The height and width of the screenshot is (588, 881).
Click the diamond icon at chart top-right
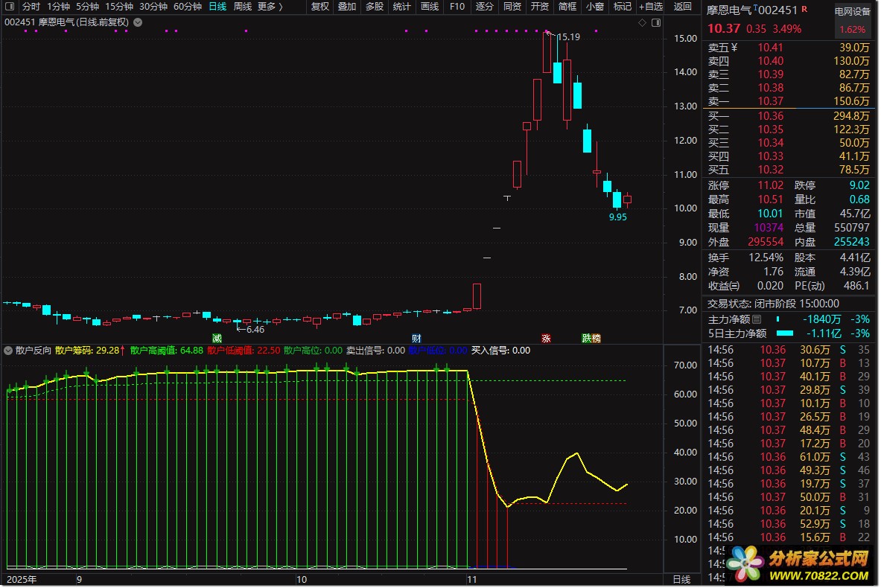642,22
